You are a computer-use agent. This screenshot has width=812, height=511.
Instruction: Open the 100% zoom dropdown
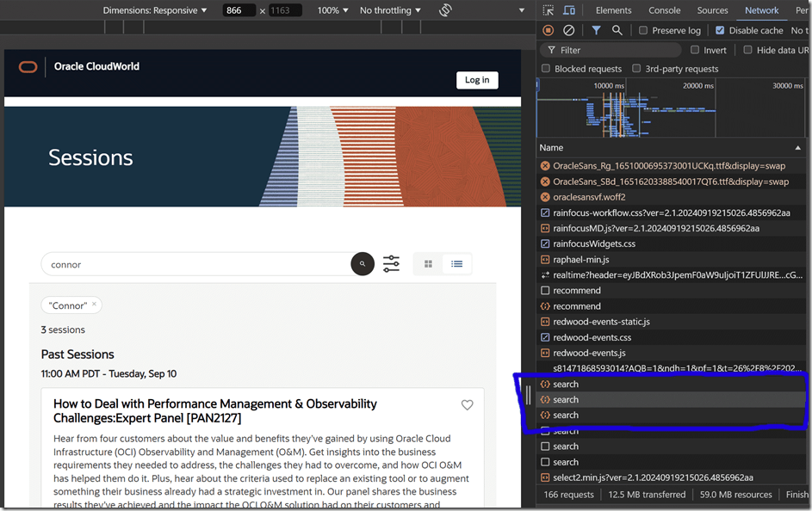tap(332, 10)
